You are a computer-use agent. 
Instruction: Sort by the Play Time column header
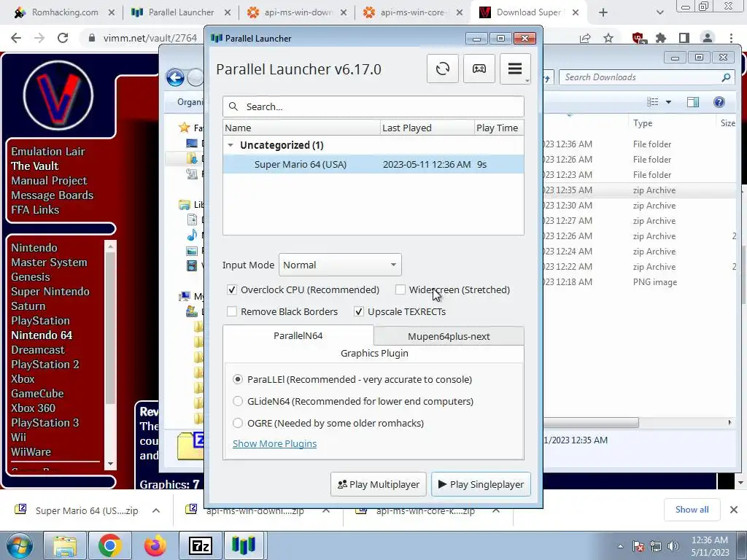(x=498, y=128)
